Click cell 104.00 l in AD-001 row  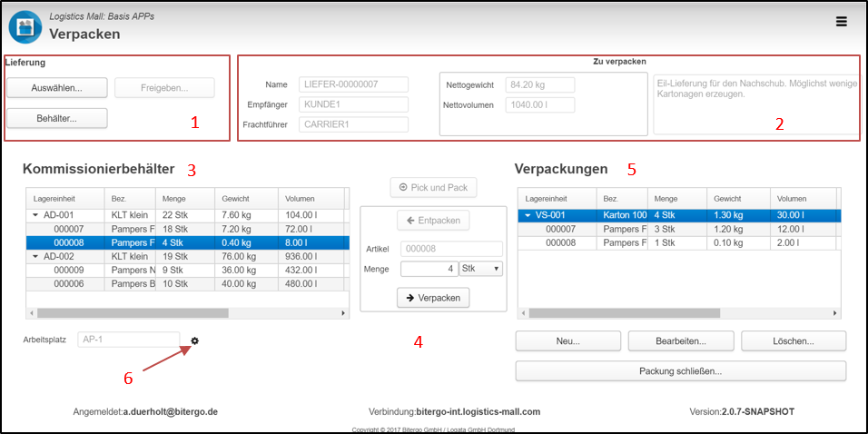coord(311,216)
